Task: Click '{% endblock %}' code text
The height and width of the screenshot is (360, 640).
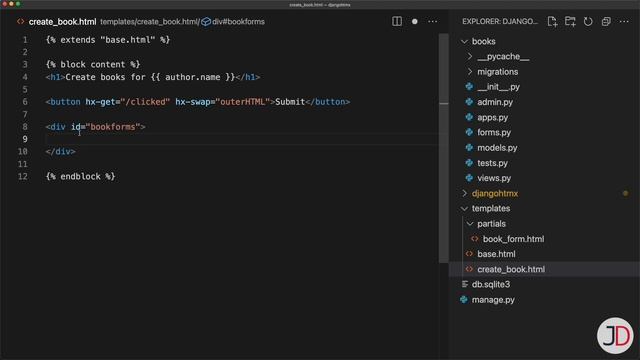Action: (80, 176)
